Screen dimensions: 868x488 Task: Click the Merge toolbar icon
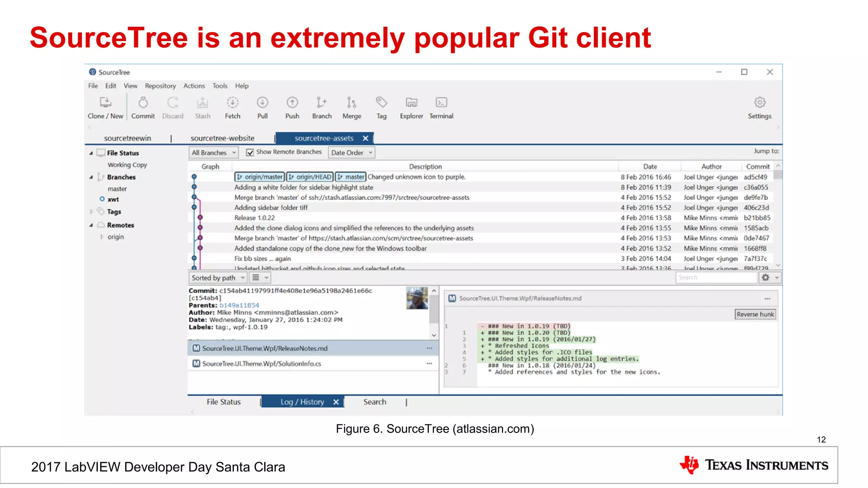(x=352, y=103)
